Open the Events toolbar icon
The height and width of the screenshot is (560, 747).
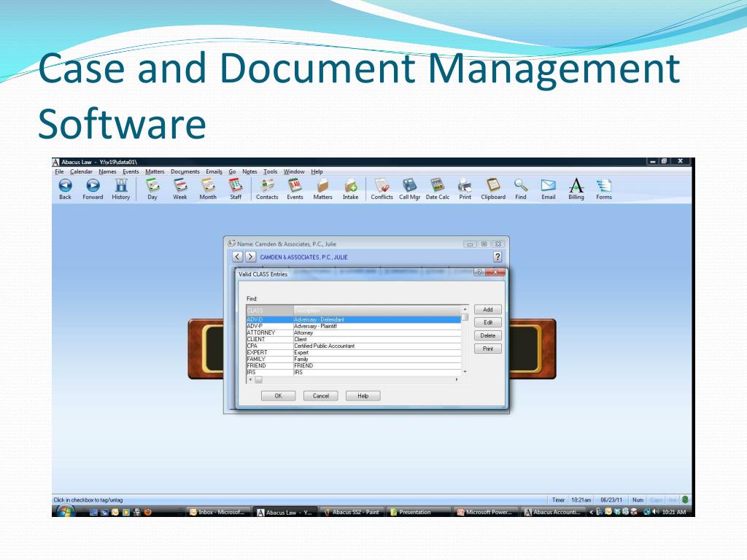point(295,189)
